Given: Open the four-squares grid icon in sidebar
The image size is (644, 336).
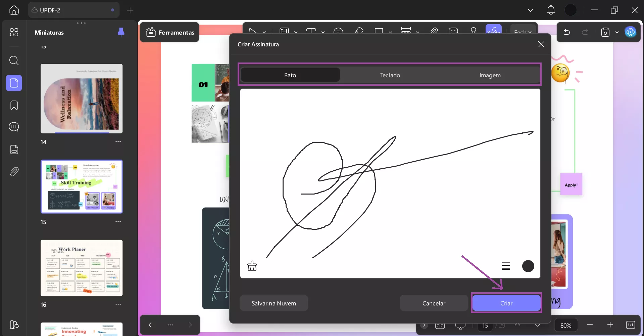Looking at the screenshot, I should coord(14,32).
